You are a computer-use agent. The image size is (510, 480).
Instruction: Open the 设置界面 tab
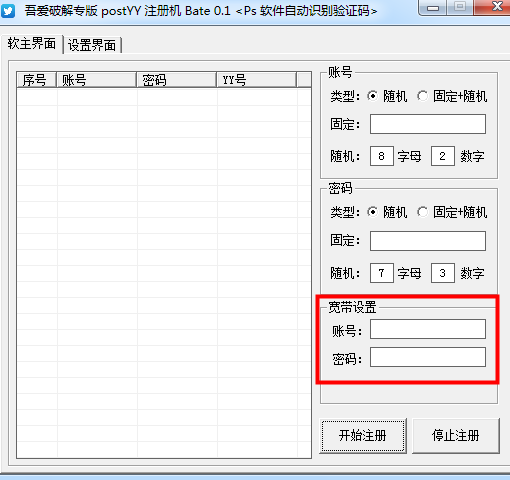coord(92,45)
